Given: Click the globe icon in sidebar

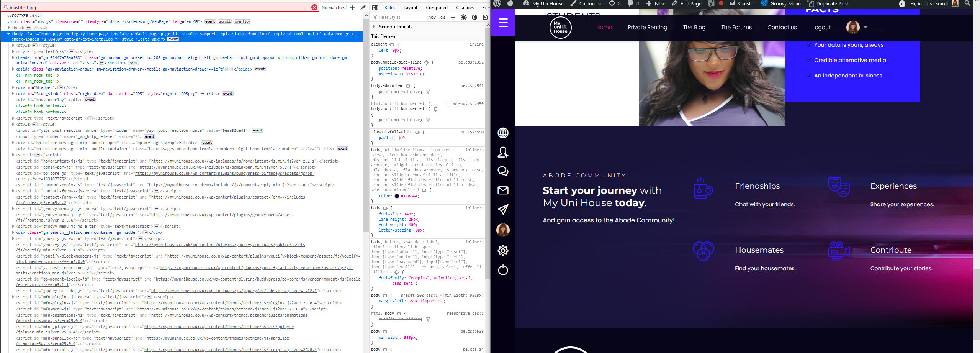Looking at the screenshot, I should point(503,133).
